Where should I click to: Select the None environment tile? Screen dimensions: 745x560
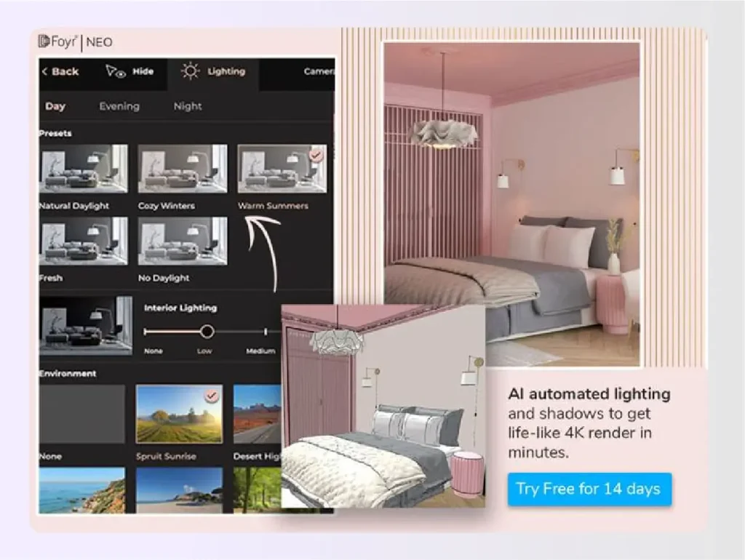[x=82, y=414]
